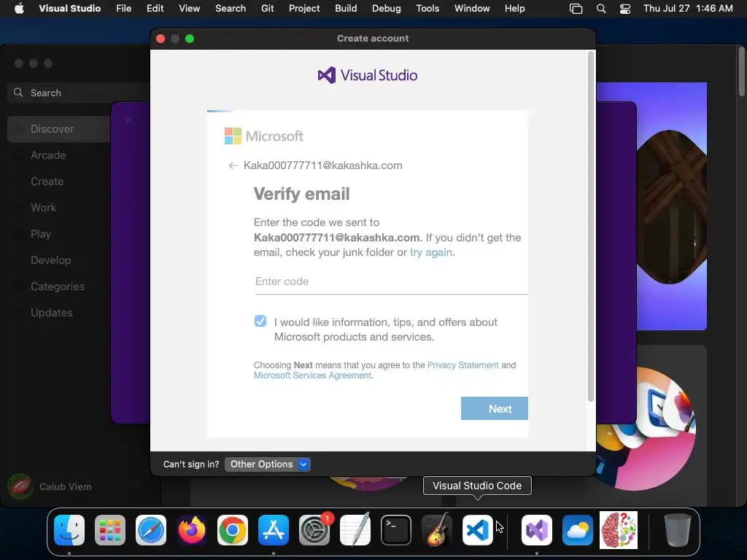Open brain puzzle game dock icon
747x560 pixels.
tap(619, 530)
